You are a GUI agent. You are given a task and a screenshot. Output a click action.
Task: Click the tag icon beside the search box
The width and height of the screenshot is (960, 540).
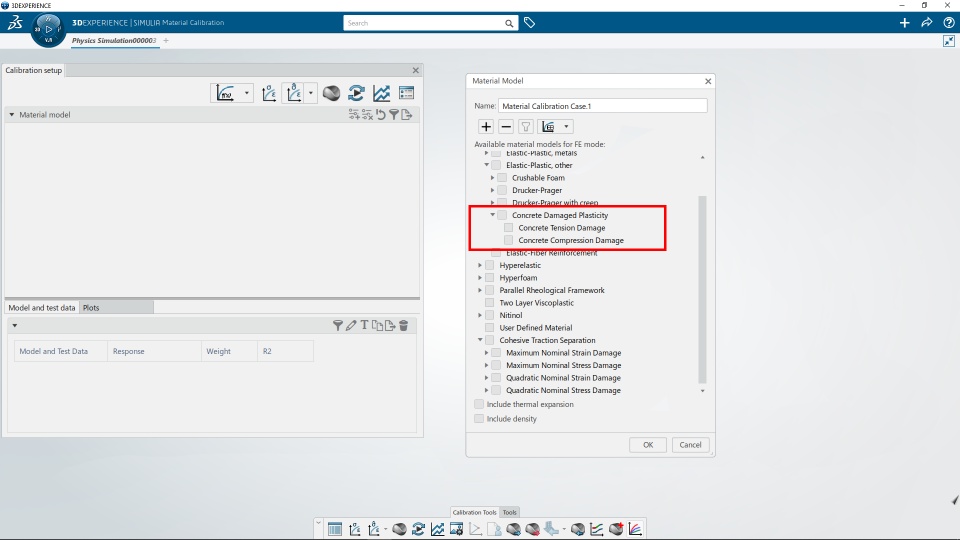530,23
